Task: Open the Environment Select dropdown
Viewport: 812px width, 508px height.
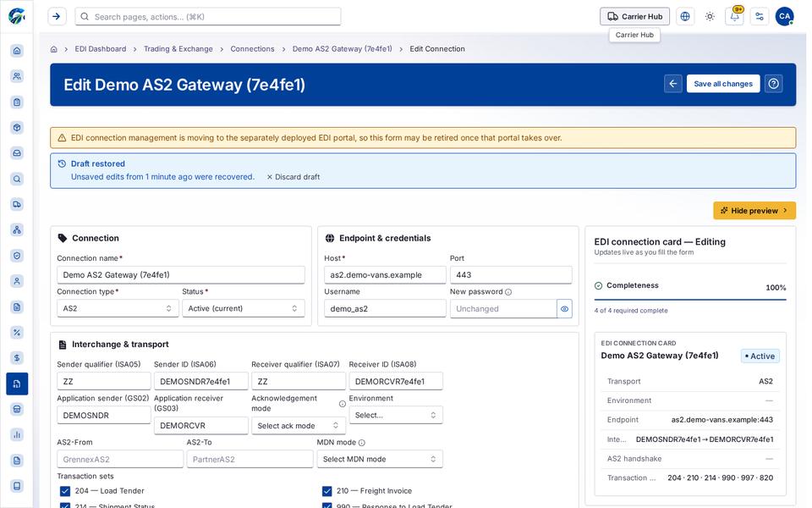Action: tap(396, 415)
